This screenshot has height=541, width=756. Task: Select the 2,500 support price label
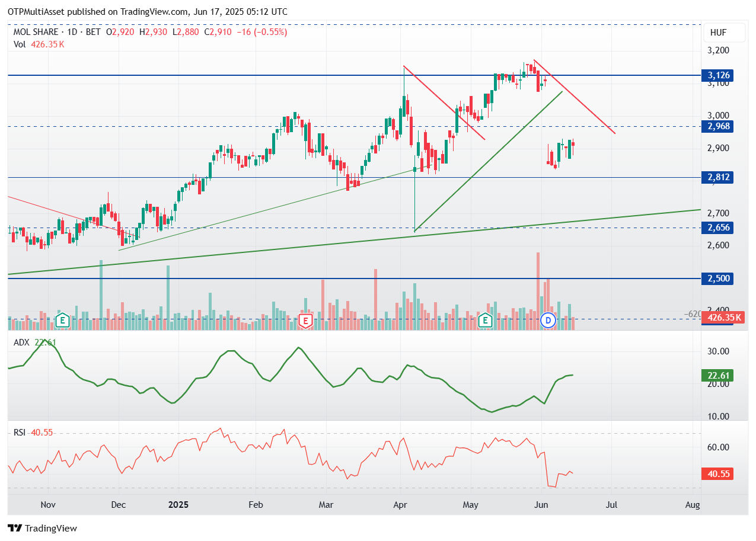pos(718,278)
